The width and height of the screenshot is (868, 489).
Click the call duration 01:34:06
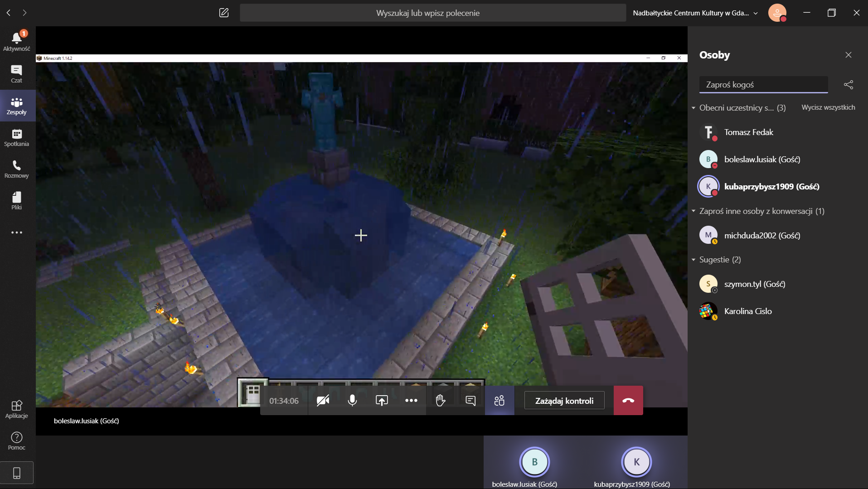(x=284, y=401)
